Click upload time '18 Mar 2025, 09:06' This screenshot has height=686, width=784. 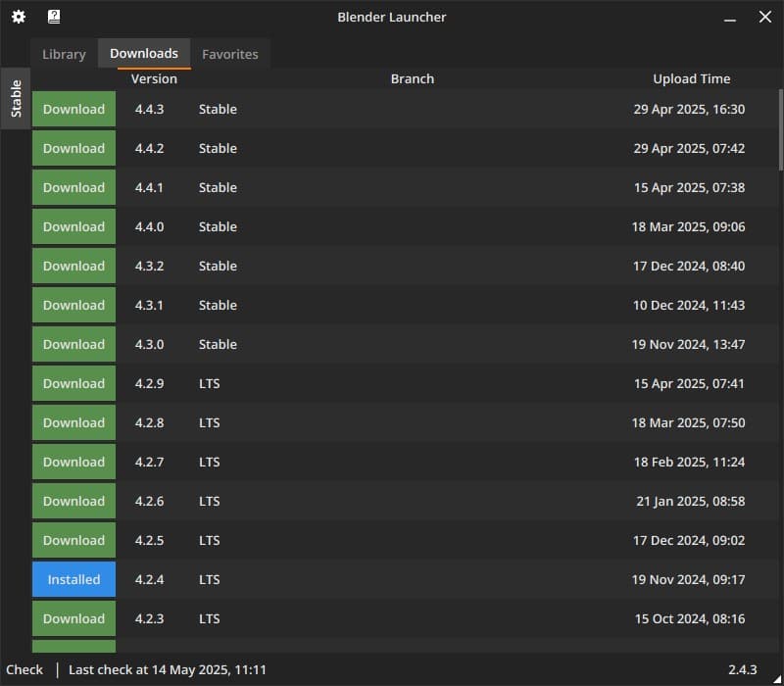[x=689, y=226]
